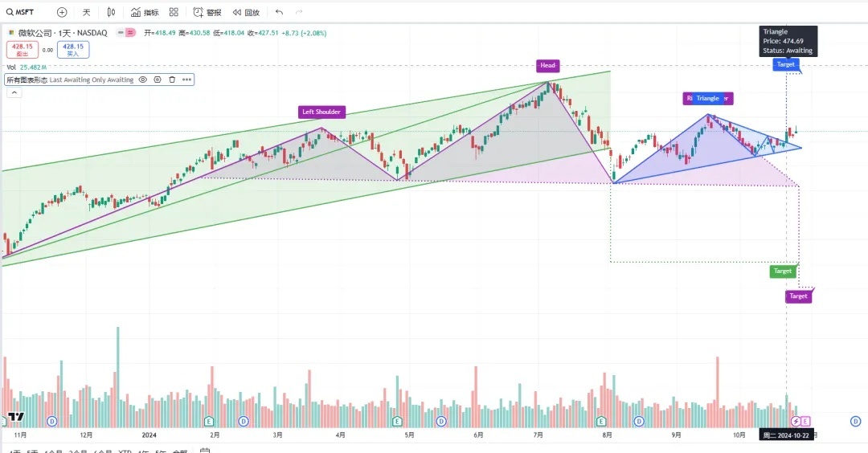This screenshot has width=868, height=453.
Task: Collapse the indicator legend with chevron
Action: click(x=14, y=92)
